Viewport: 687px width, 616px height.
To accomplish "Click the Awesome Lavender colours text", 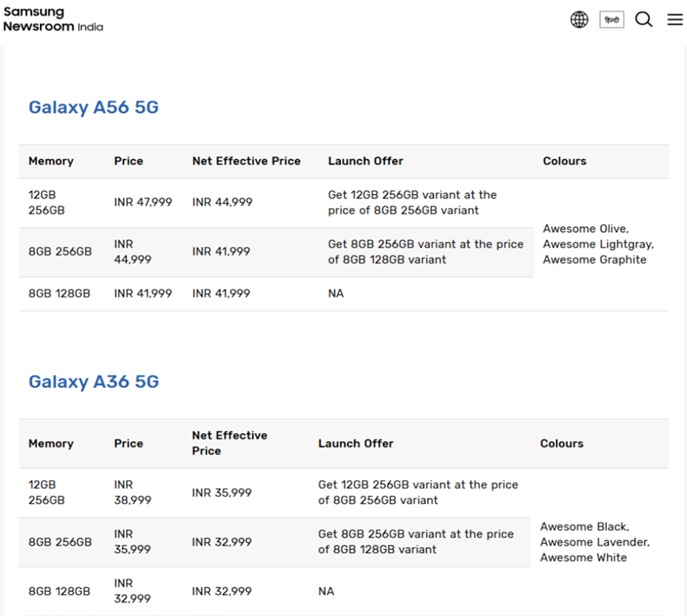I will pos(594,542).
